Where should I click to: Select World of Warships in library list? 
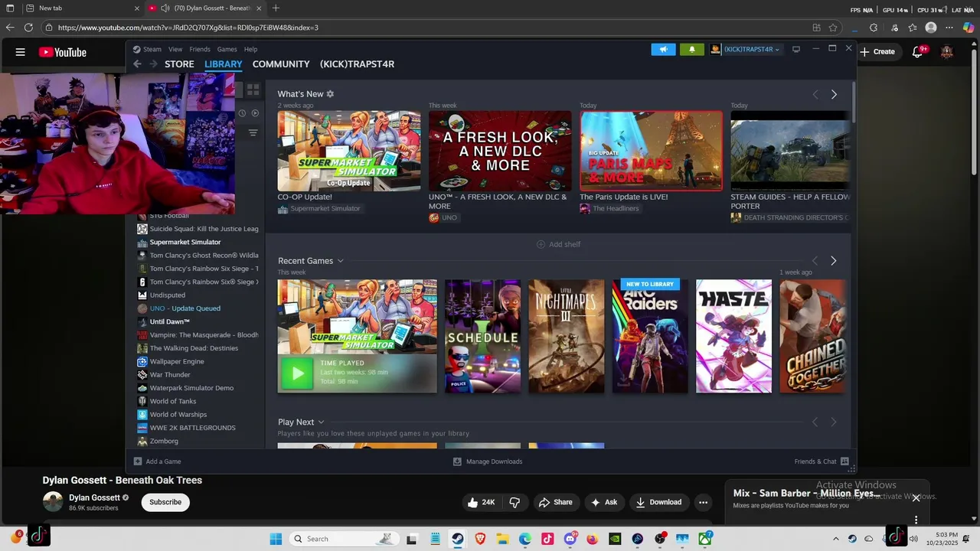tap(178, 415)
